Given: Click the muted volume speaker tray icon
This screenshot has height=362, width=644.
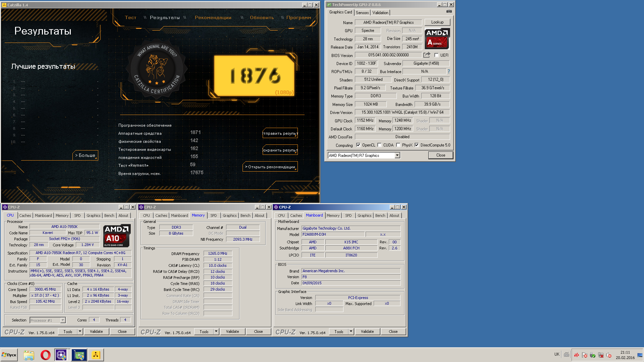Looking at the screenshot, I should [x=608, y=355].
